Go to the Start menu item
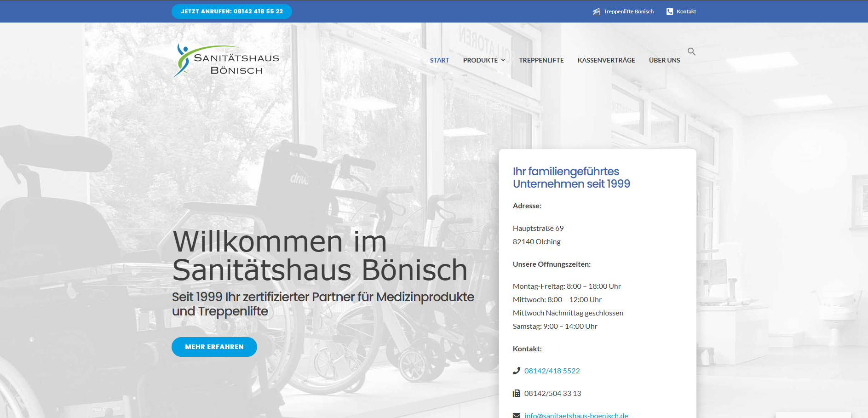868x418 pixels. 439,60
